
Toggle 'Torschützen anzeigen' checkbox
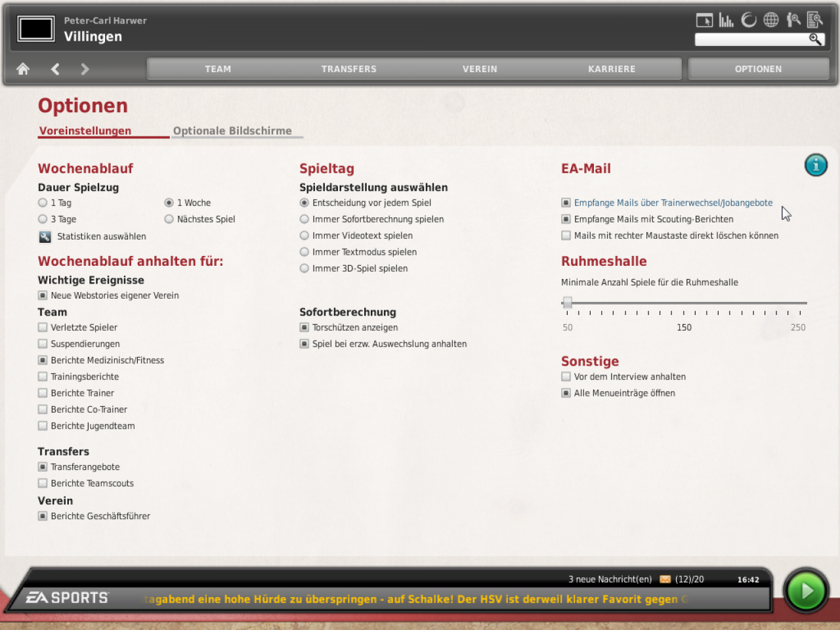[304, 327]
